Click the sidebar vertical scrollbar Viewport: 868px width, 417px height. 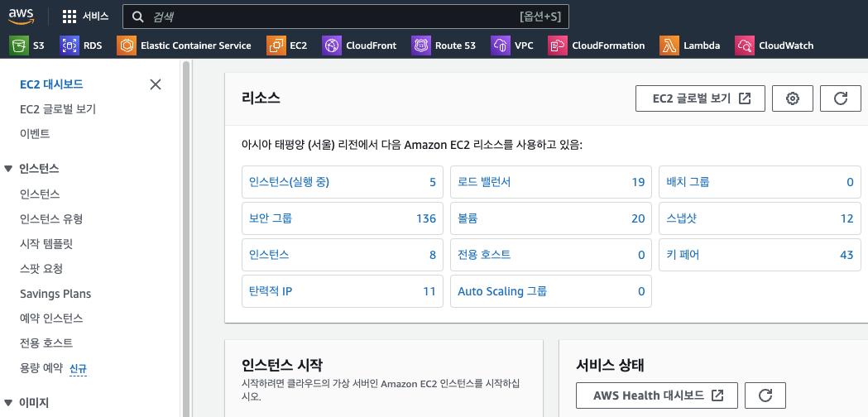coord(186,238)
